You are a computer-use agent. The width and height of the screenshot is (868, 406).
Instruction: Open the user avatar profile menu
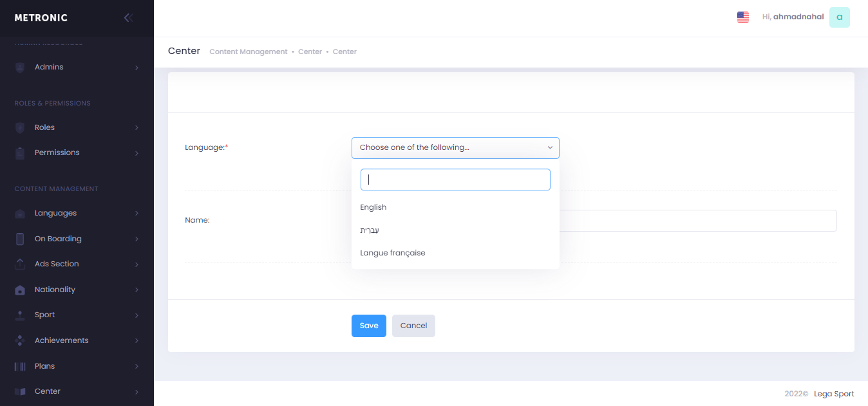point(839,17)
